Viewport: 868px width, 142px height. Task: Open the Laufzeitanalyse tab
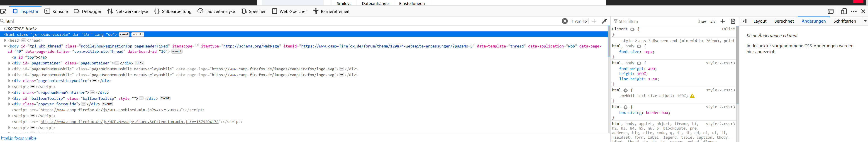point(216,11)
